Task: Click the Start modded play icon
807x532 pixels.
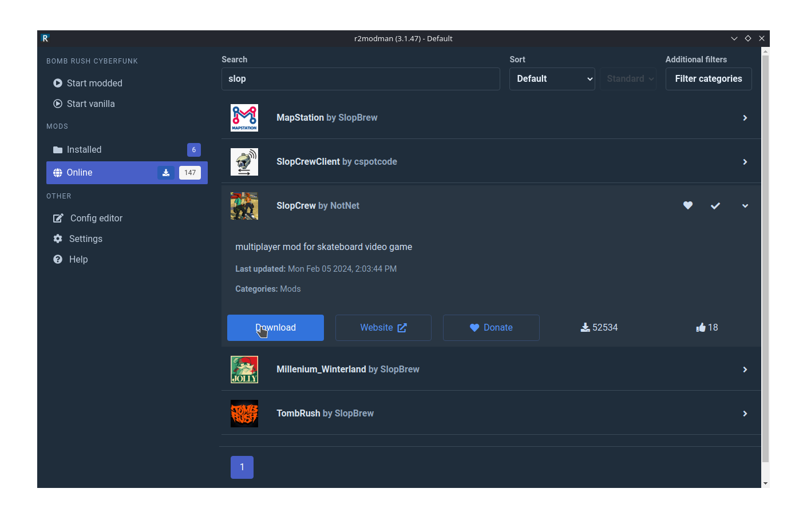Action: pos(58,83)
